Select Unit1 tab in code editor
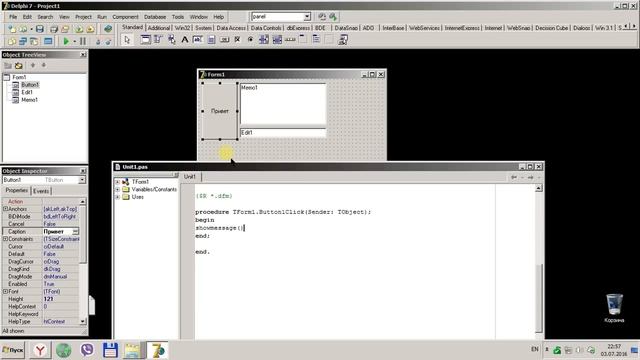Viewport: 640px width, 360px height. point(190,176)
